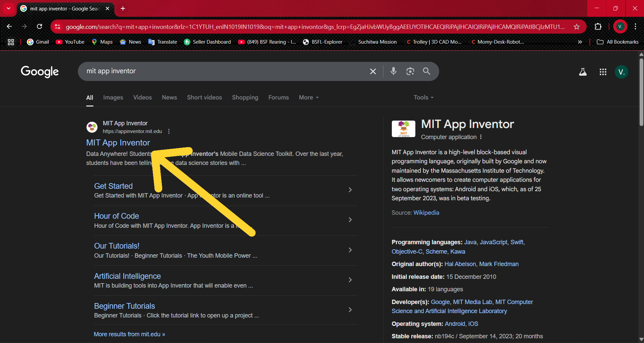This screenshot has width=644, height=343.
Task: Open Chrome profile avatar in toolbar
Action: coord(620,27)
